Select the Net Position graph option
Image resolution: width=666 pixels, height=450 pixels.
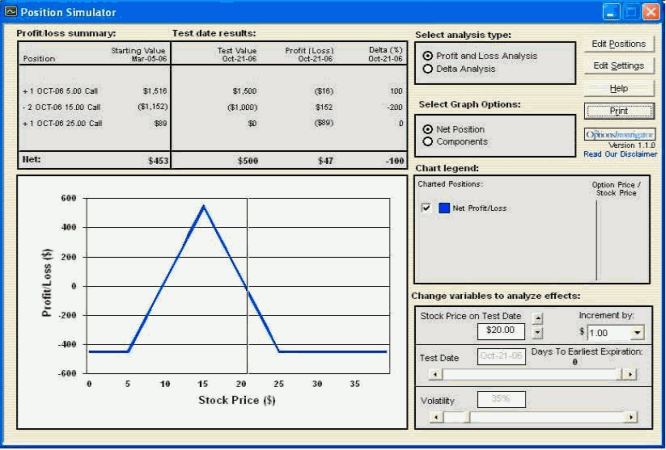tap(429, 129)
